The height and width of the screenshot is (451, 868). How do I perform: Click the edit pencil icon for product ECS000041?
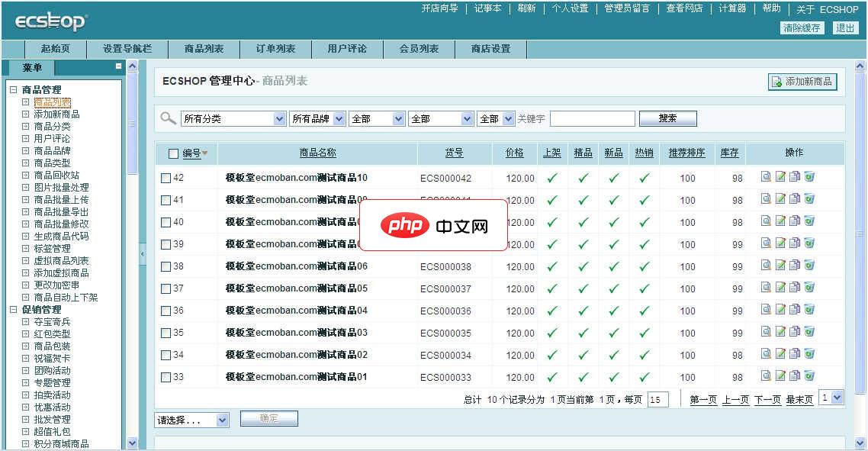pos(779,199)
